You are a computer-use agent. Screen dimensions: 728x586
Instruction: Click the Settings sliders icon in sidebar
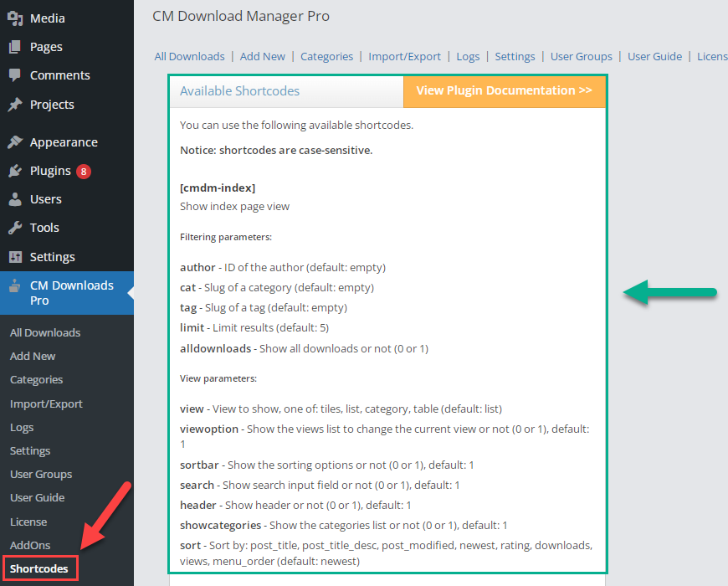tap(15, 257)
